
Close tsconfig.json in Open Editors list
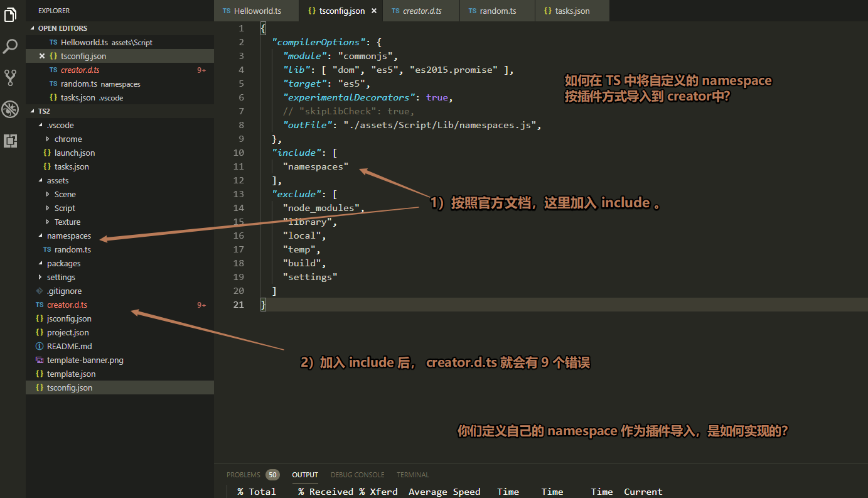(42, 56)
